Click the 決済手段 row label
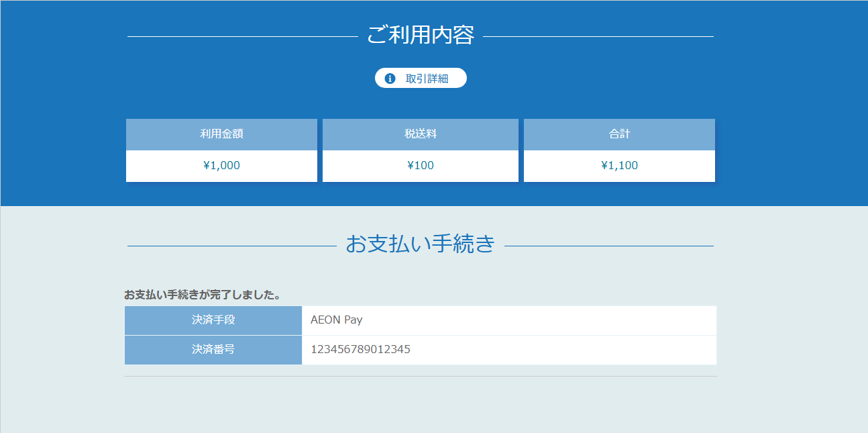 pyautogui.click(x=213, y=320)
